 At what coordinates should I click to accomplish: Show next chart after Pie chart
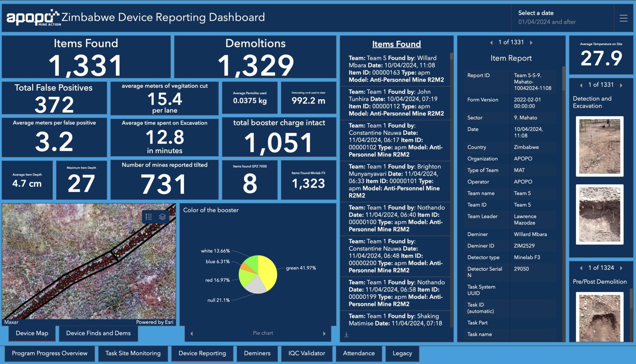(324, 334)
